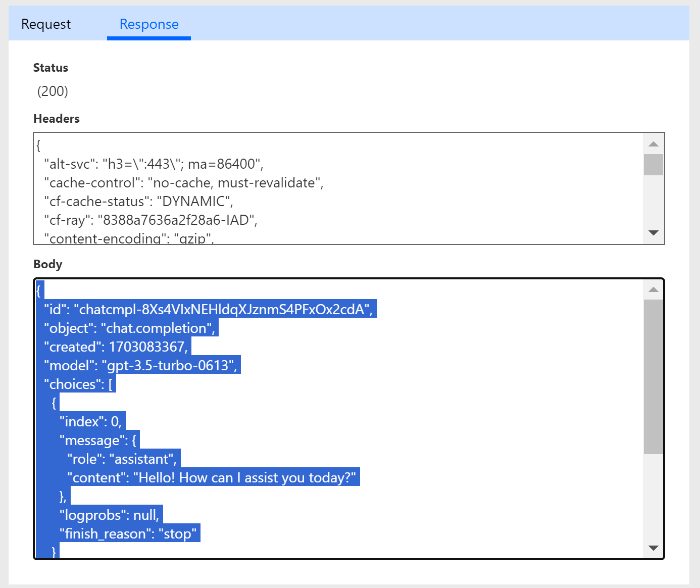Click the "cache-control" line in Headers
The image size is (700, 588).
click(183, 183)
